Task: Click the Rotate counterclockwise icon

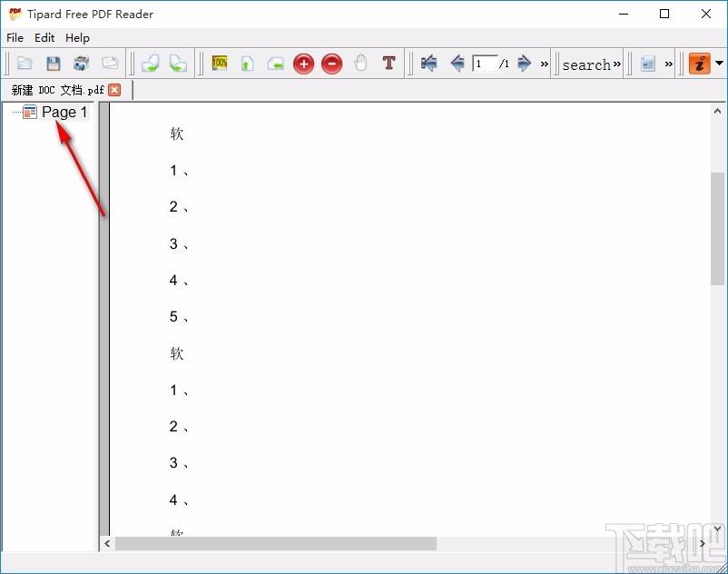Action: click(178, 64)
